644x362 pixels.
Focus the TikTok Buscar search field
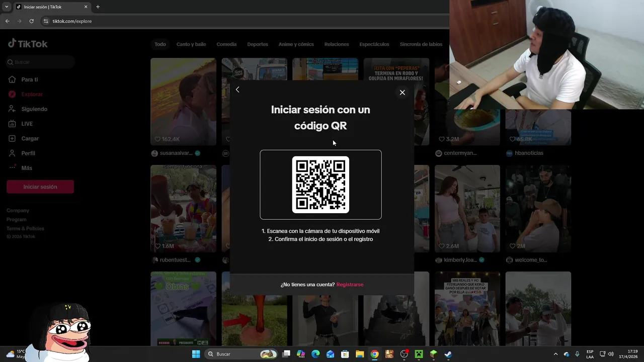coord(40,62)
